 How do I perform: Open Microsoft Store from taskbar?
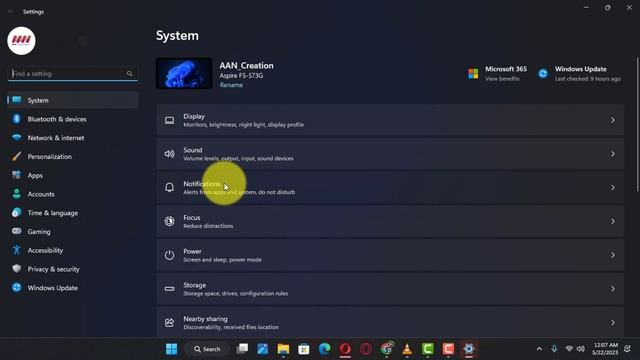click(304, 349)
